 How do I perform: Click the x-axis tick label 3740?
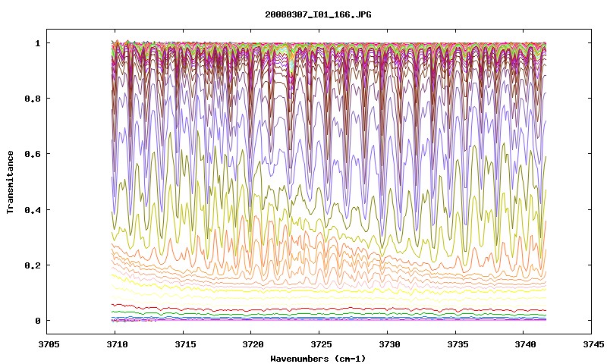[x=524, y=344]
